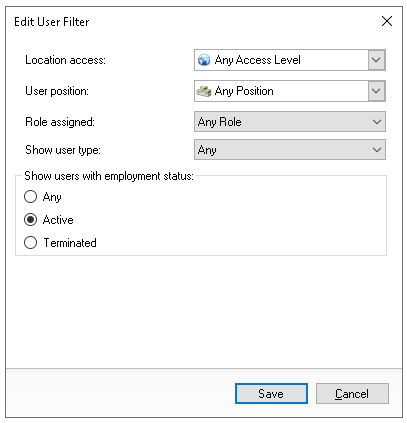Click the Any Position field text
Viewport: 407px width, 423px height.
[x=244, y=91]
